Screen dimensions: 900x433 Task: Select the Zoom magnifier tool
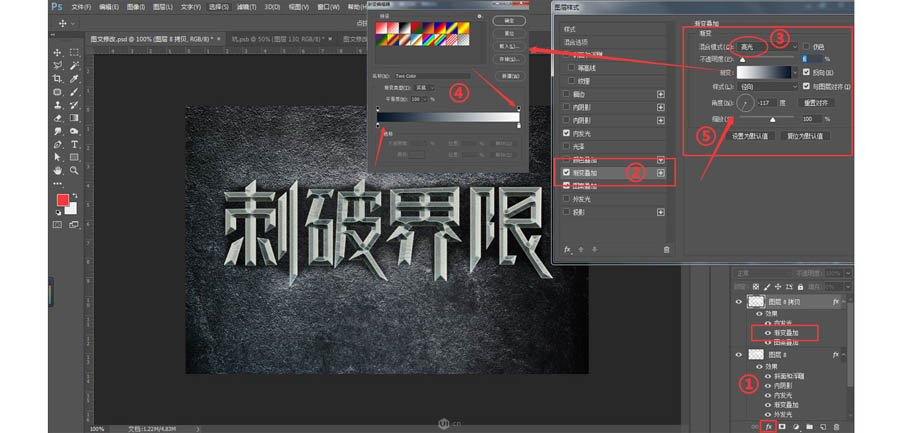pyautogui.click(x=74, y=170)
